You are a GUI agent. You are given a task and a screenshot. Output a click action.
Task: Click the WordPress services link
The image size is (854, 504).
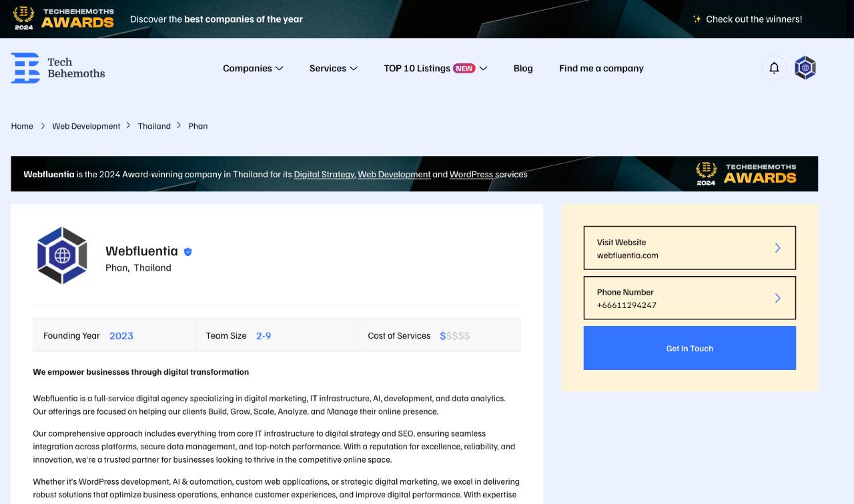pyautogui.click(x=470, y=174)
